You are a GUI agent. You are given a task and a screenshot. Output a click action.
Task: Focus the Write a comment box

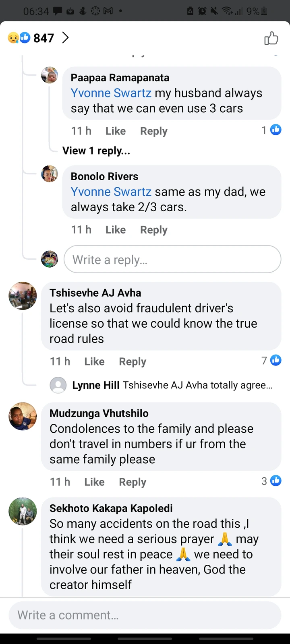tap(145, 615)
